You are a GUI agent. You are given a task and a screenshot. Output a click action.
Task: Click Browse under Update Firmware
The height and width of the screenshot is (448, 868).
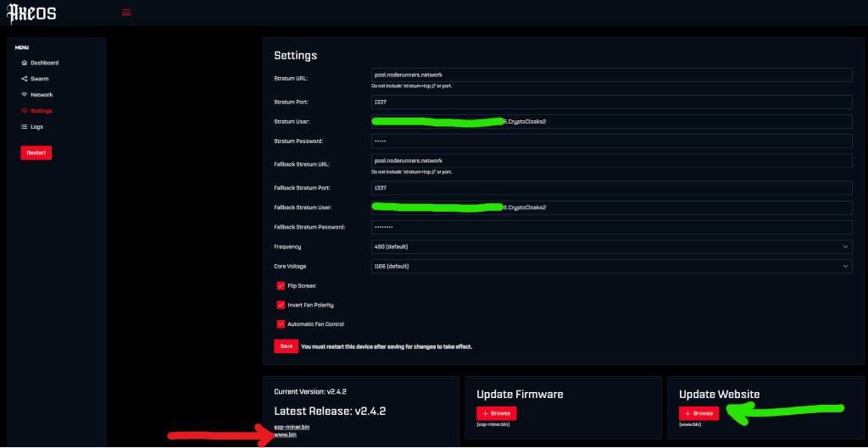497,413
